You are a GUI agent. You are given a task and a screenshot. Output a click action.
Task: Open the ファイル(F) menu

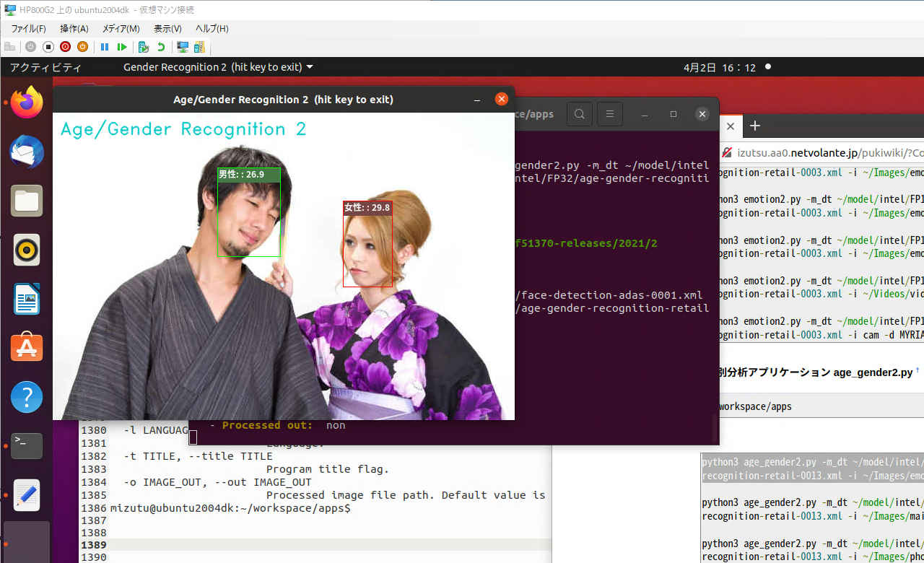28,28
